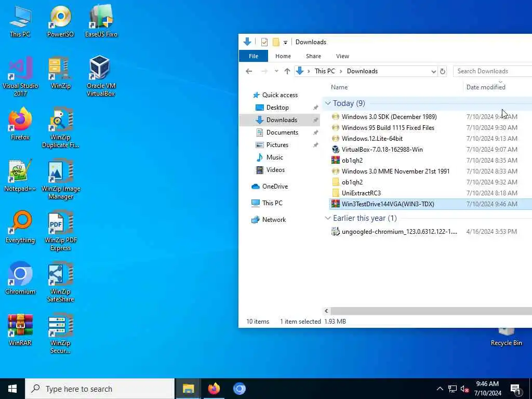The height and width of the screenshot is (399, 532).
Task: Launch Everything search shortcut
Action: (x=20, y=227)
